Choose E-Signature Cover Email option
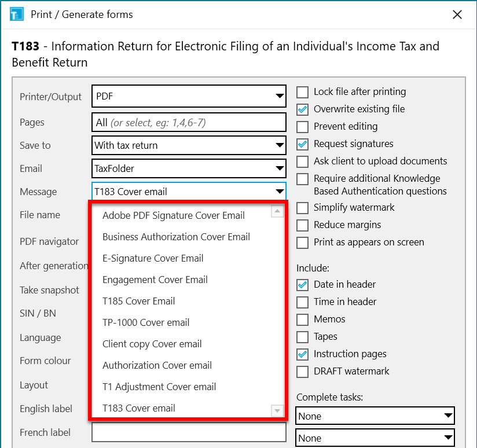 (153, 258)
